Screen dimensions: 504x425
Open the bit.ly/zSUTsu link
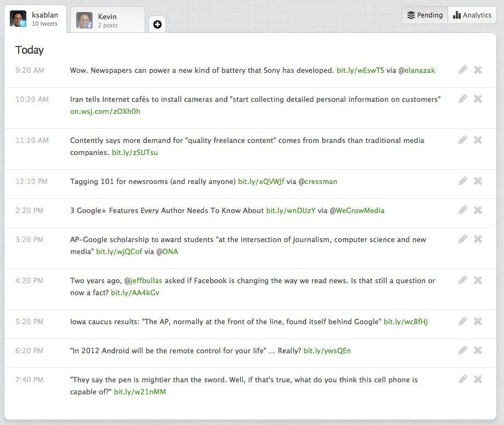135,153
